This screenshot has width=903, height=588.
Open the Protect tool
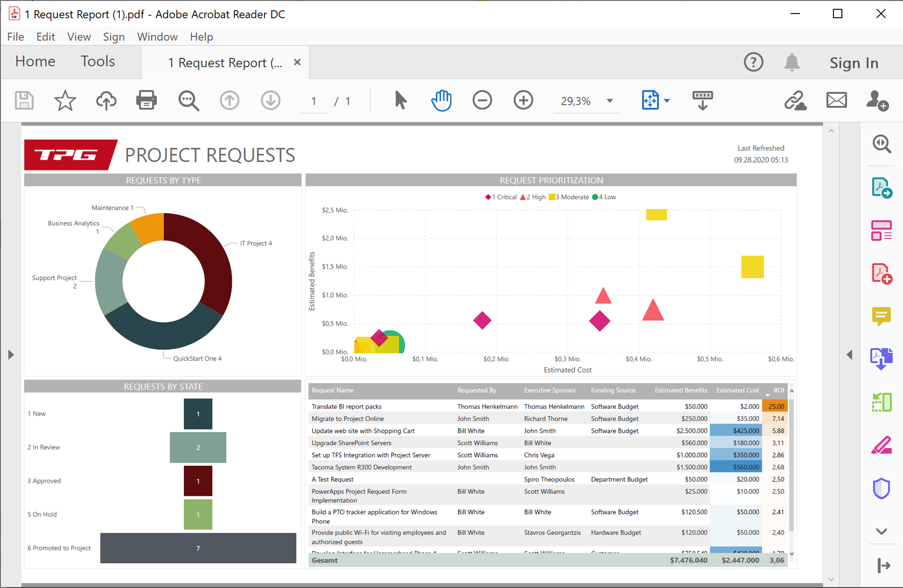(882, 488)
